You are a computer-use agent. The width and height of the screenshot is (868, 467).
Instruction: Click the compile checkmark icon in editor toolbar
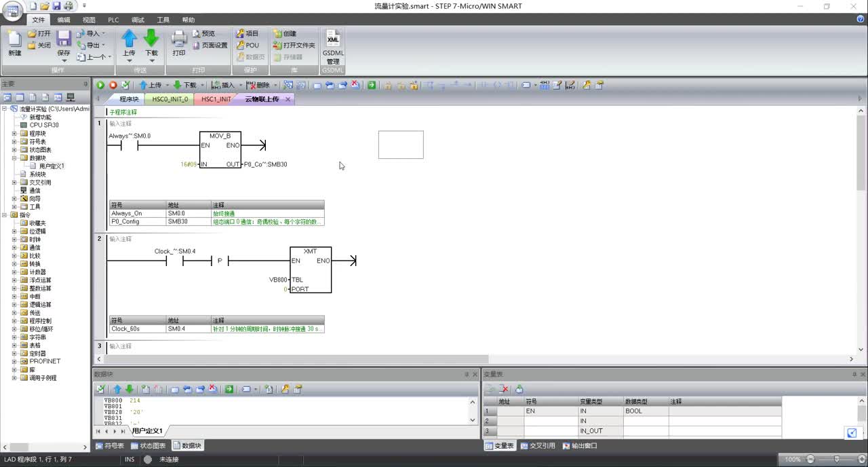[x=125, y=85]
